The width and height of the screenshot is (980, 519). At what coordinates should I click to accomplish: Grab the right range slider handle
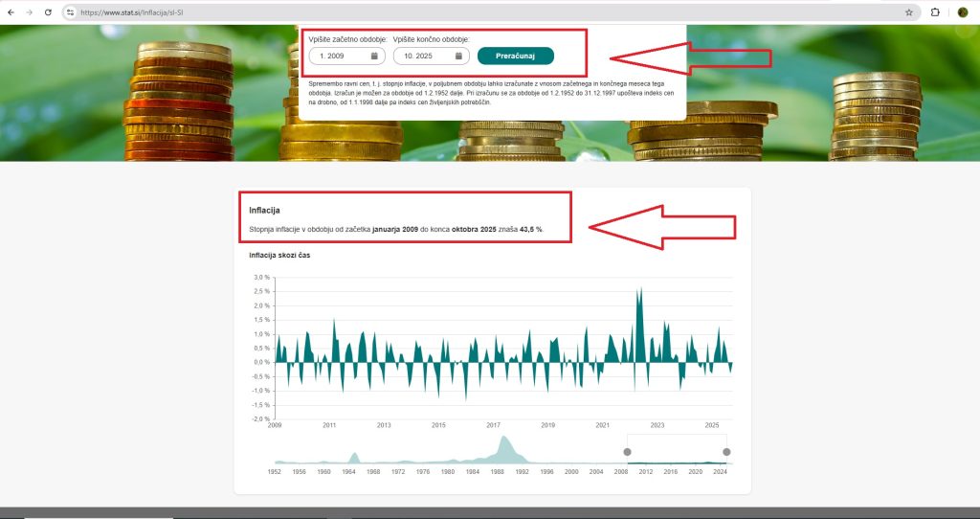click(x=726, y=452)
